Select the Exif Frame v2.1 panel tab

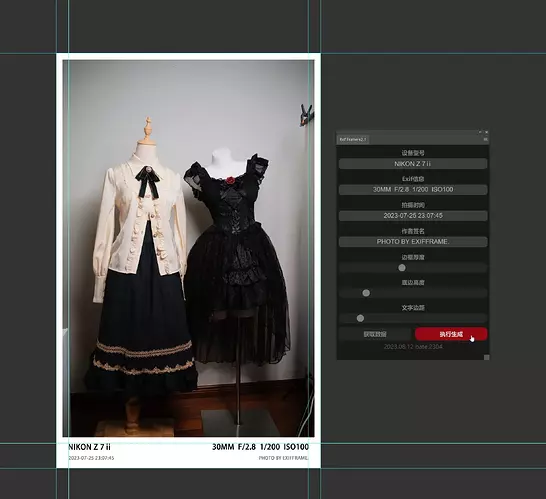pos(353,139)
